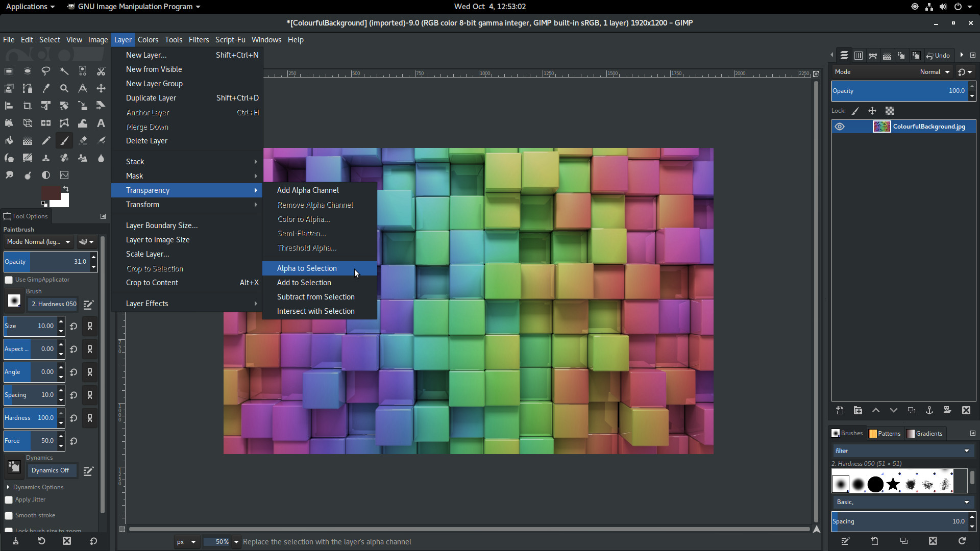Image resolution: width=980 pixels, height=551 pixels.
Task: Click the Heal (bandage) tool
Action: click(64, 158)
